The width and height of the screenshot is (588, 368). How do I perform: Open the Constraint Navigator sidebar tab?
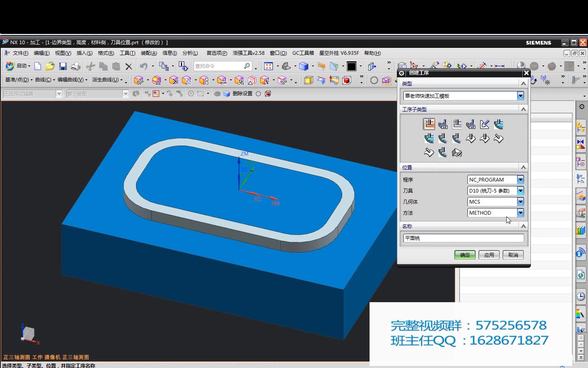click(x=581, y=144)
